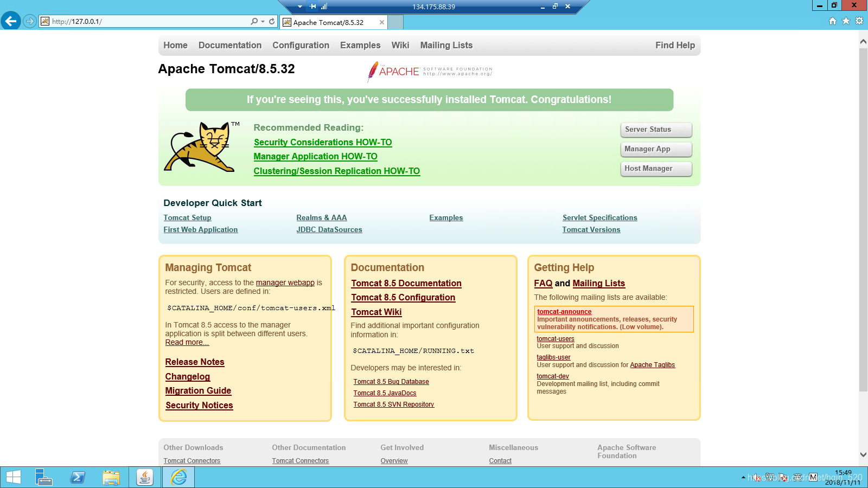The image size is (868, 488).
Task: Open the Favorites star icon
Action: [846, 21]
